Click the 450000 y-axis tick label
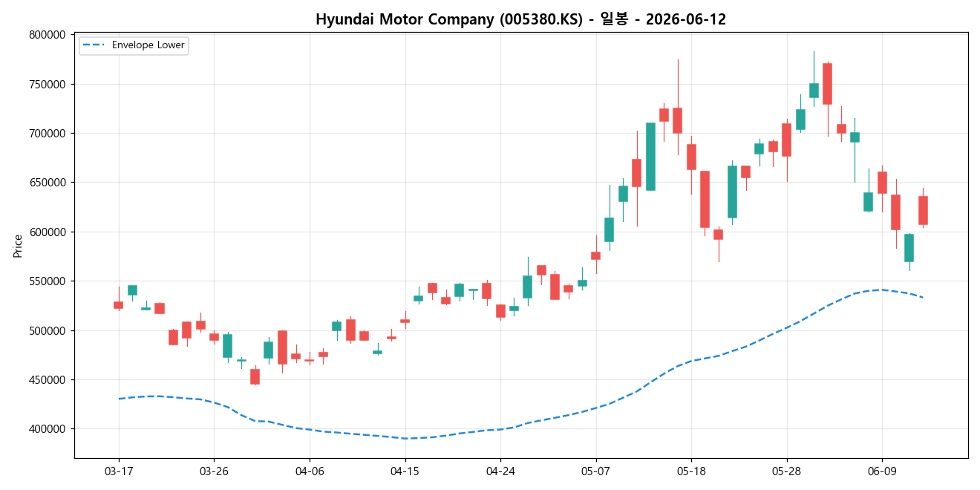 (47, 379)
